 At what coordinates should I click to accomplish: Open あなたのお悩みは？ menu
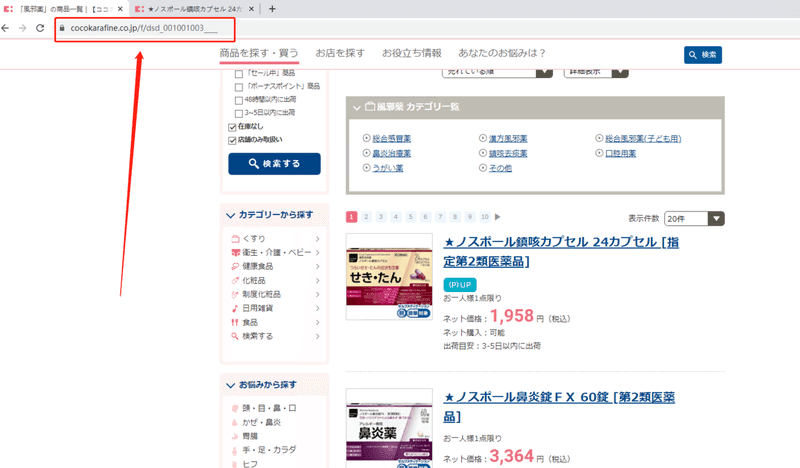[502, 53]
